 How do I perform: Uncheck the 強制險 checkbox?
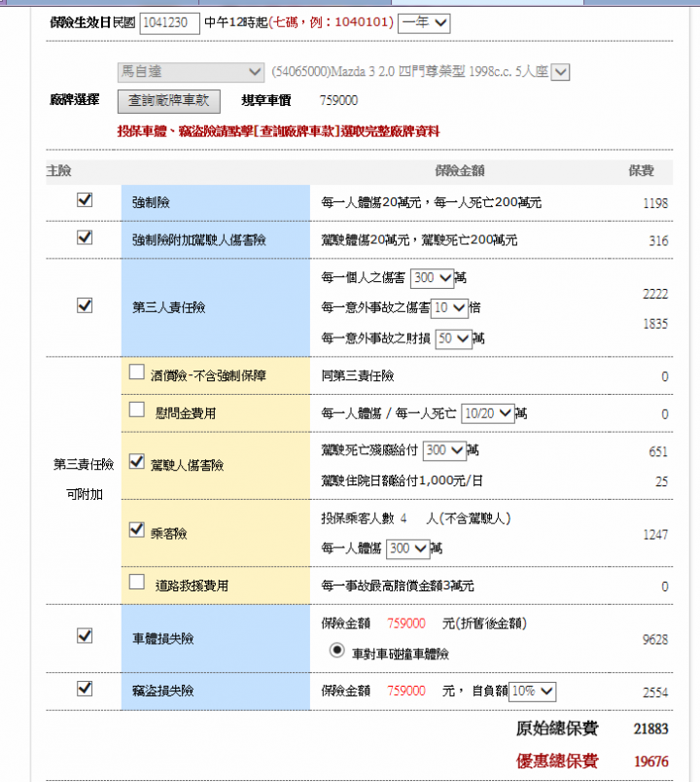85,200
